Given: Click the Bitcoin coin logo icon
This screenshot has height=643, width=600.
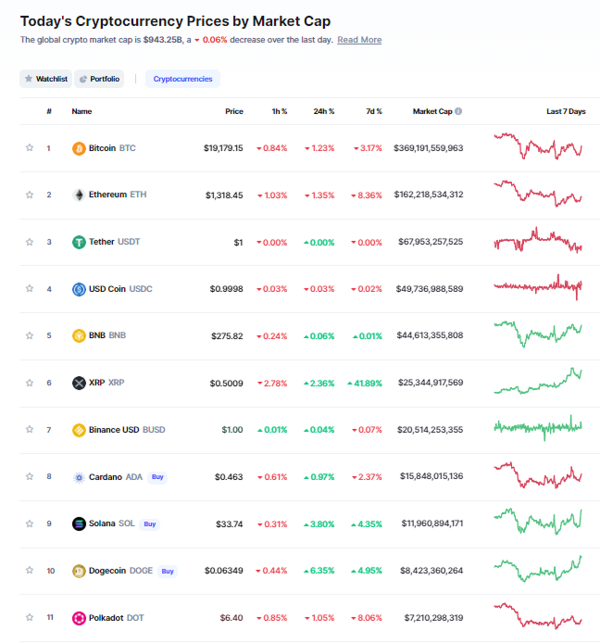Looking at the screenshot, I should [x=79, y=148].
